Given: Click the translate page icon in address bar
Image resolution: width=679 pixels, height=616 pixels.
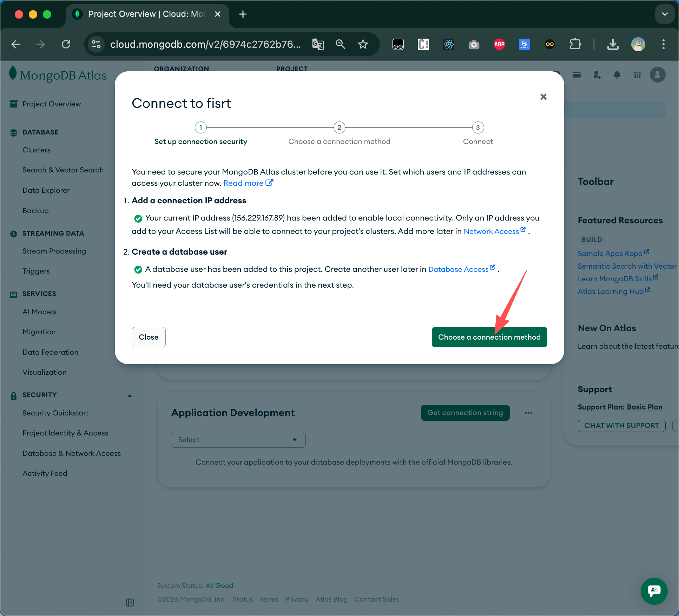Looking at the screenshot, I should (x=318, y=44).
